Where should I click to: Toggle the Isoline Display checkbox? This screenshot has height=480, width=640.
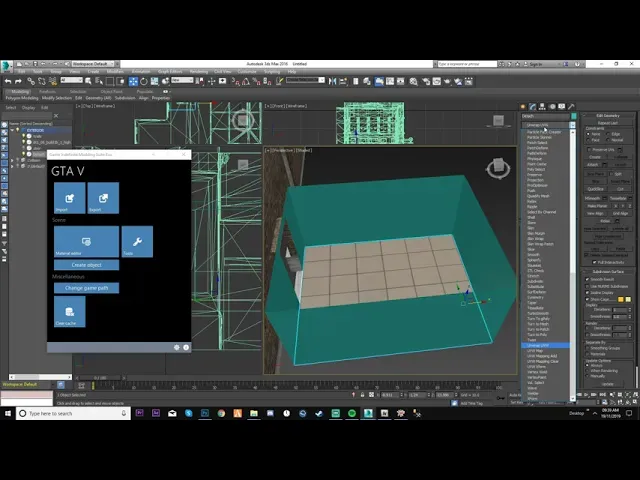(588, 292)
